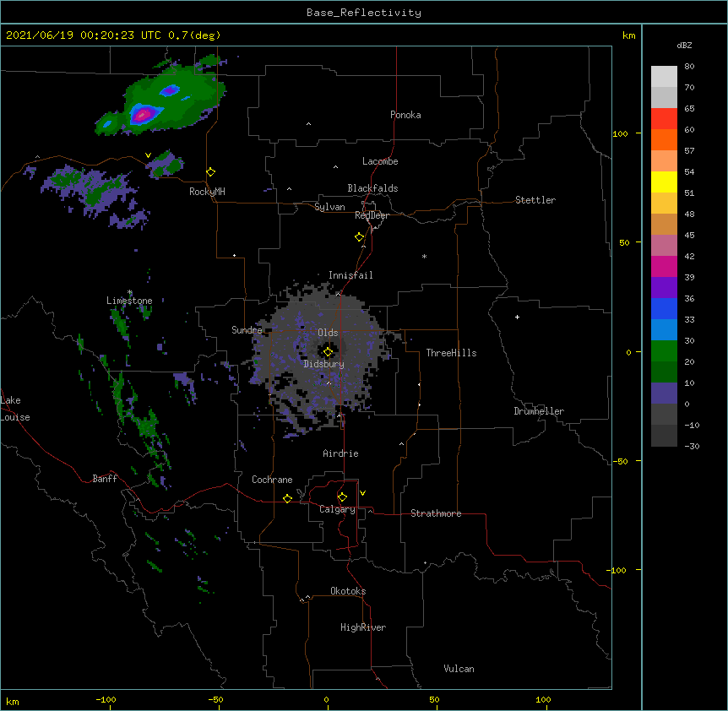This screenshot has width=728, height=711.
Task: Click the yellow diamond marker below Cochrane
Action: tap(287, 498)
